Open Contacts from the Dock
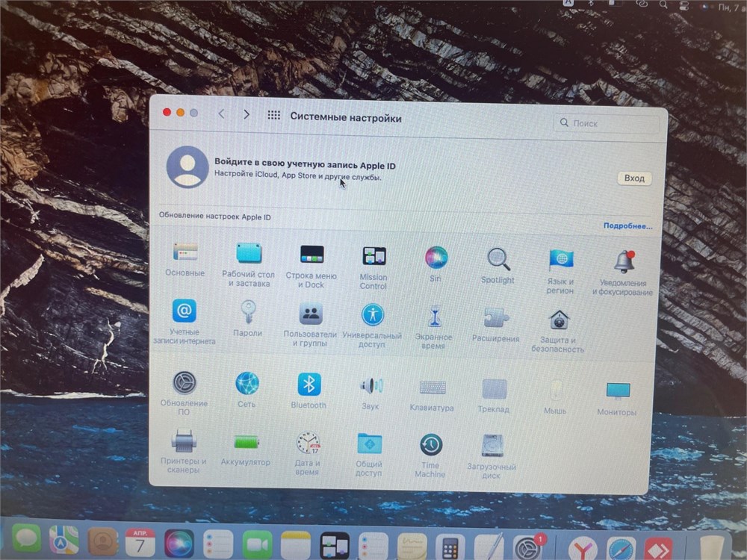 tap(102, 541)
